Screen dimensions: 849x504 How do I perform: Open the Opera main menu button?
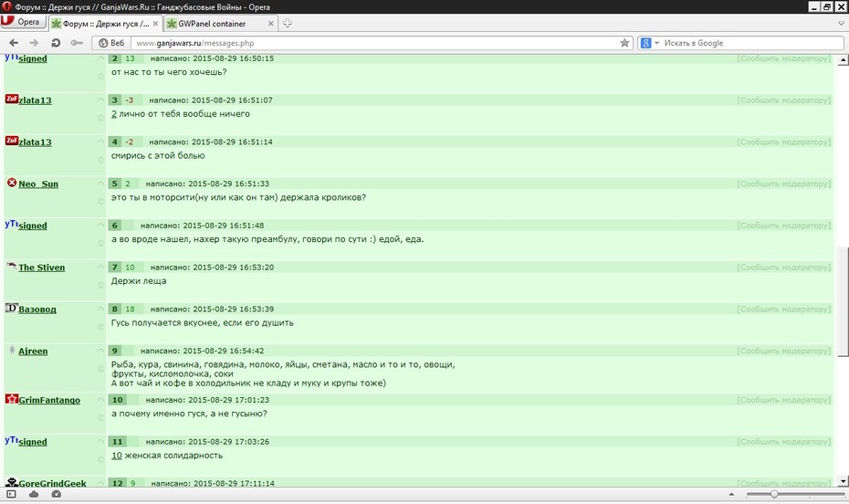[24, 22]
